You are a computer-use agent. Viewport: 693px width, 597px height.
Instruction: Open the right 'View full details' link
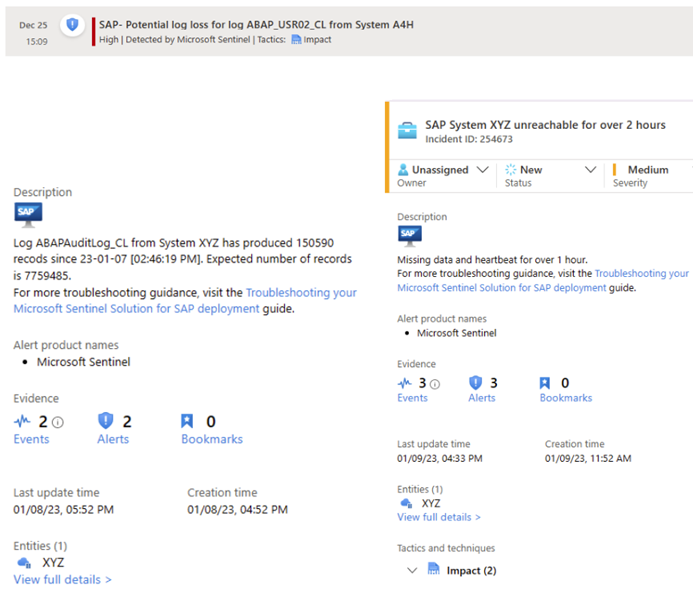pos(438,517)
